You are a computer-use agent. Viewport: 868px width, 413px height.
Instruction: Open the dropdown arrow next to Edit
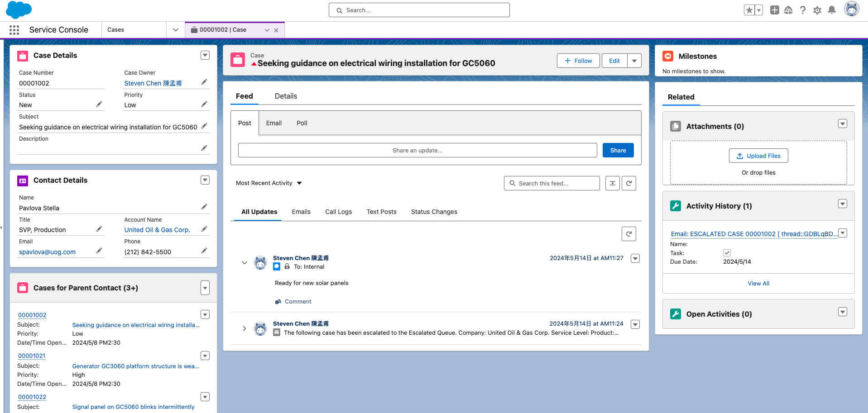(x=634, y=60)
